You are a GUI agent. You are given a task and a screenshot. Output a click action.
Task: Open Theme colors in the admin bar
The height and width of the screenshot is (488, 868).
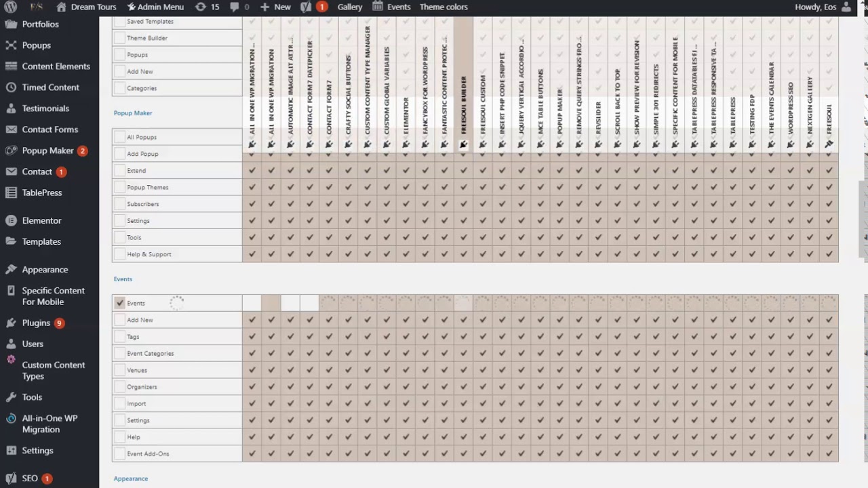click(443, 7)
